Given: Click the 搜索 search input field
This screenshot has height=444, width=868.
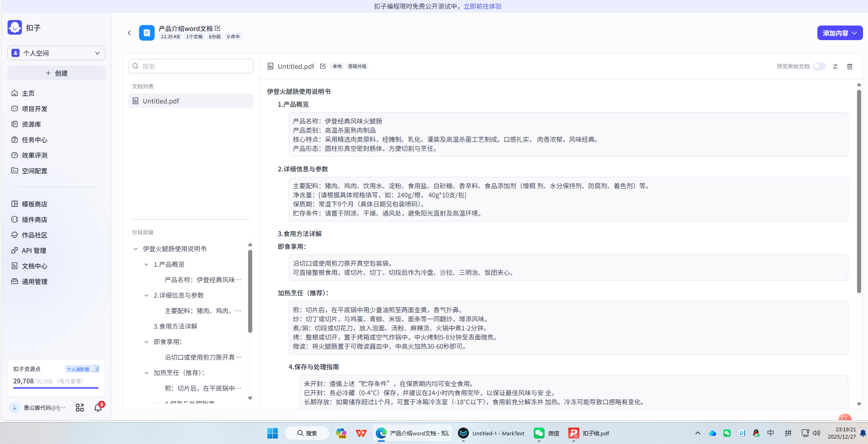Looking at the screenshot, I should 191,66.
